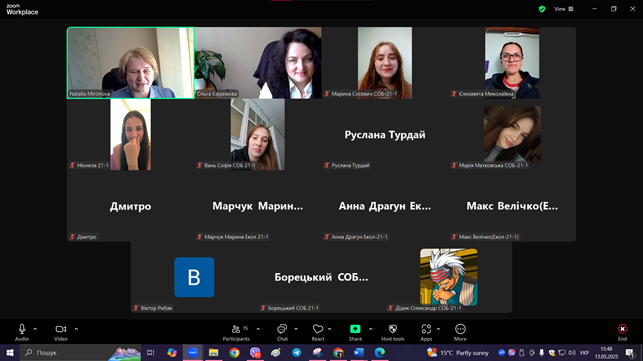Viewport: 643px width, 361px height.
Task: Click the green encryption shield icon
Action: pyautogui.click(x=542, y=9)
